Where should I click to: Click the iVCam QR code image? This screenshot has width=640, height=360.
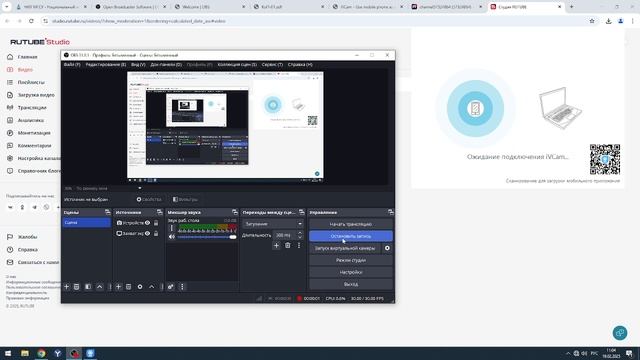click(605, 159)
